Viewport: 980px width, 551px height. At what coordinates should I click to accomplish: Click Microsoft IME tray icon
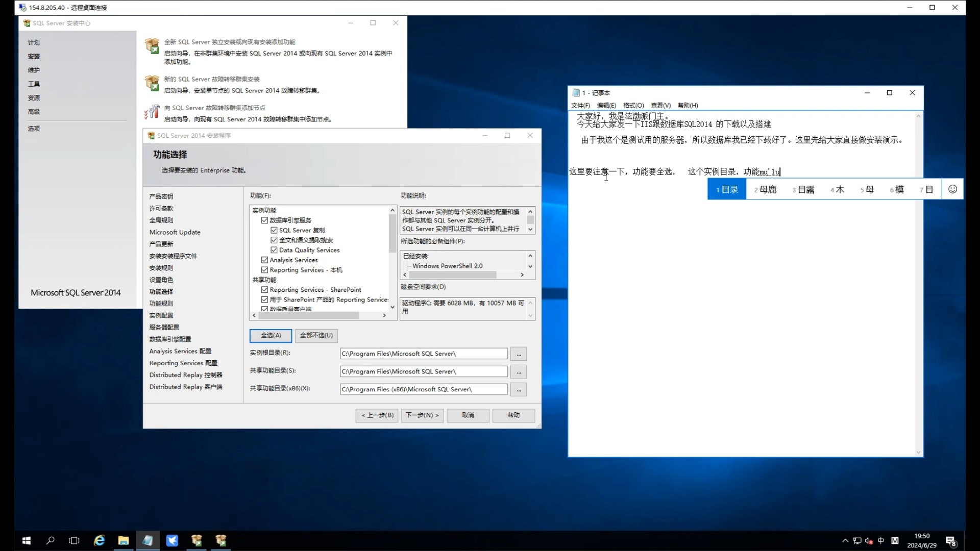(x=895, y=541)
